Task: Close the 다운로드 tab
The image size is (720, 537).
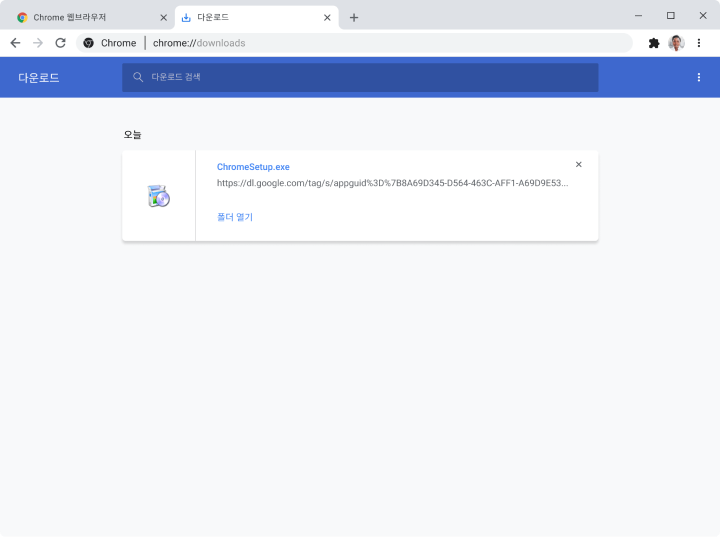Action: tap(327, 17)
